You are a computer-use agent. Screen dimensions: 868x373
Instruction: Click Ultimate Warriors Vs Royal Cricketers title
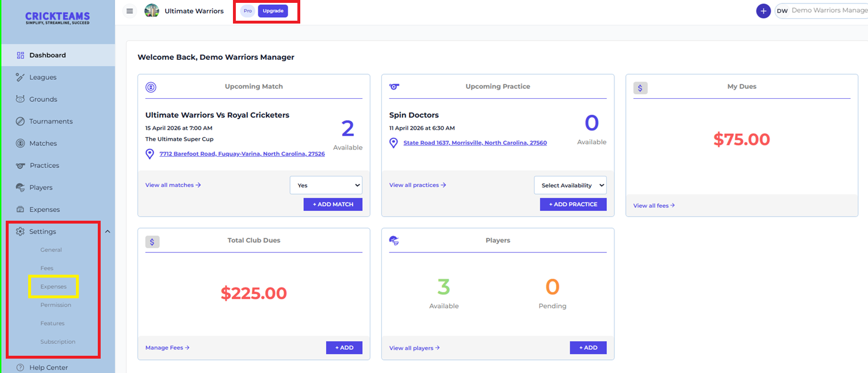(217, 115)
